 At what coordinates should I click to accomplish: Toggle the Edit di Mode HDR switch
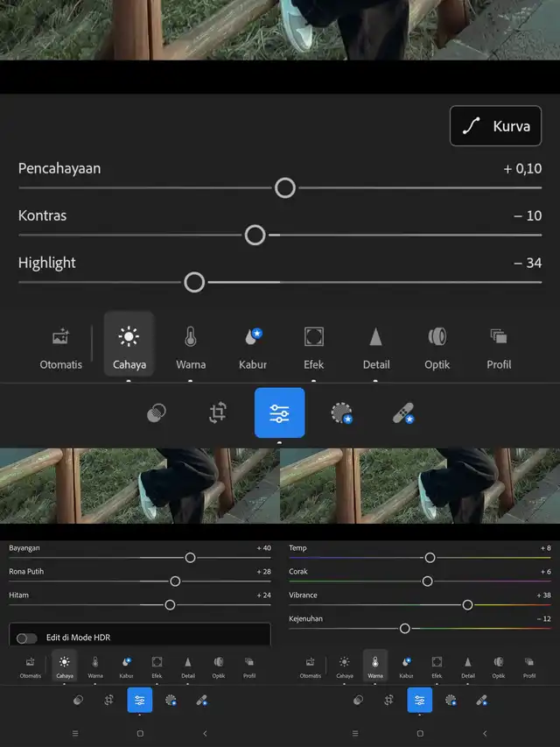pyautogui.click(x=27, y=638)
